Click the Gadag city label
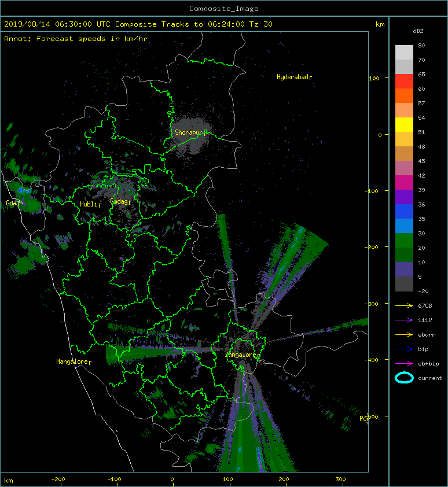Image resolution: width=448 pixels, height=487 pixels. click(x=119, y=202)
